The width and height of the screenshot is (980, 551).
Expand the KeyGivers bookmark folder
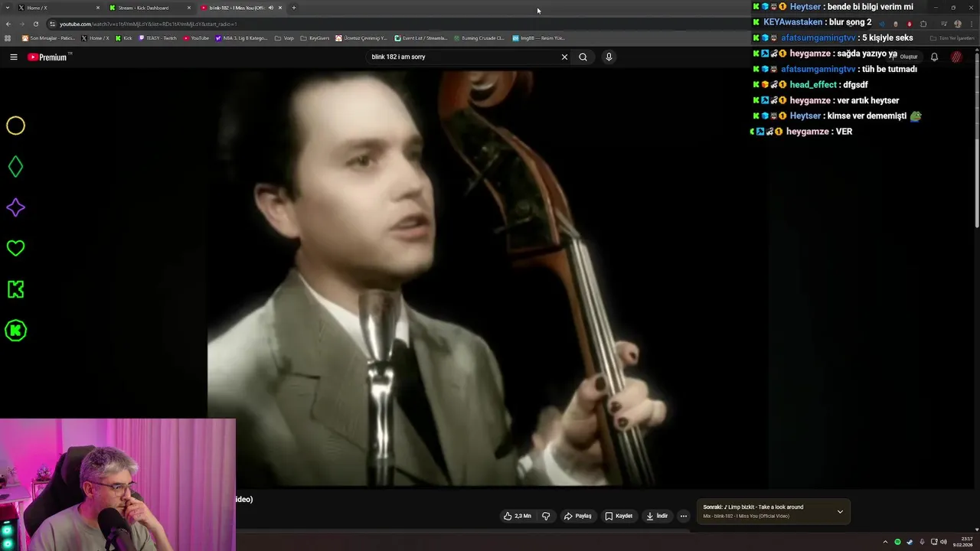pos(315,37)
